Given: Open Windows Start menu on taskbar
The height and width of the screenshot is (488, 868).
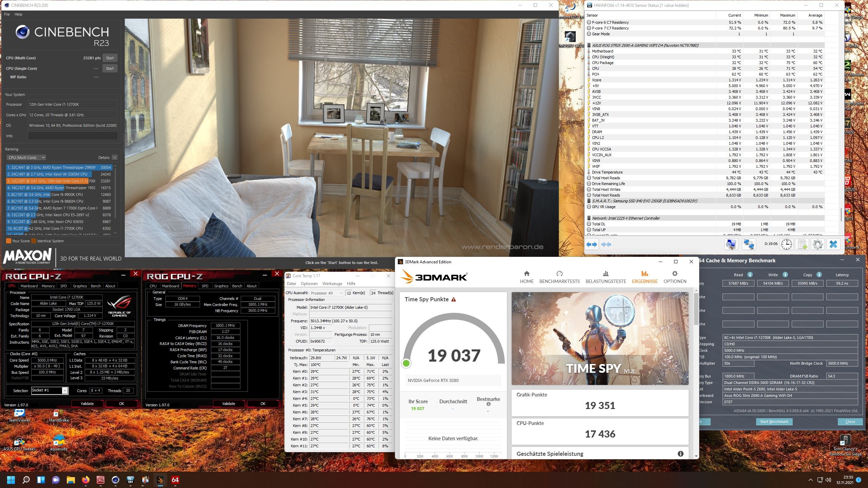Looking at the screenshot, I should [11, 480].
